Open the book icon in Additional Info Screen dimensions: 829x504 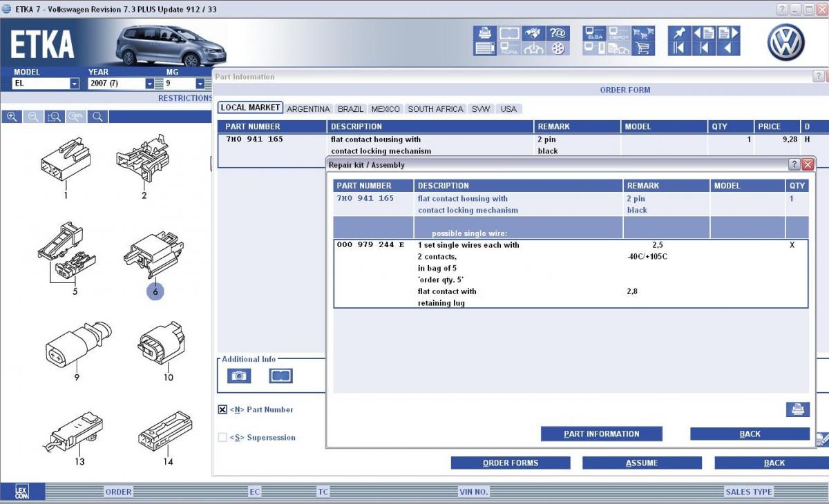coord(281,376)
